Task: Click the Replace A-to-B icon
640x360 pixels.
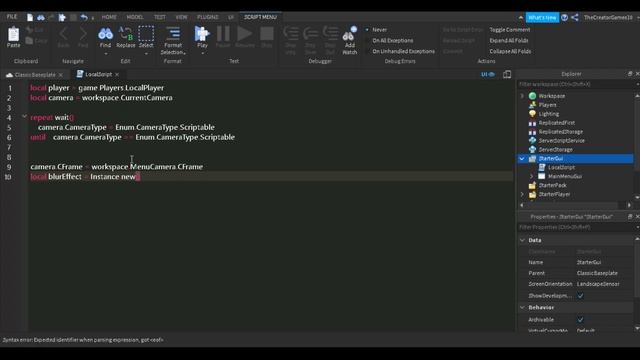Action: (x=125, y=34)
